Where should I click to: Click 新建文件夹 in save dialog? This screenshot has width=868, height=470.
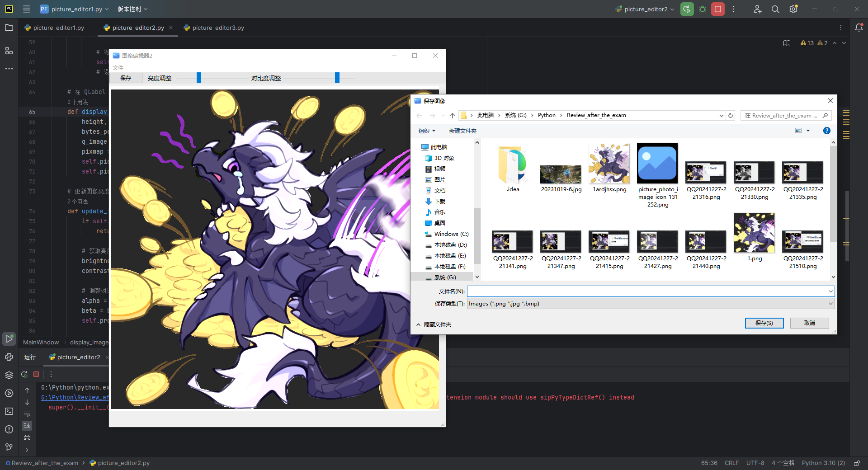pyautogui.click(x=462, y=131)
